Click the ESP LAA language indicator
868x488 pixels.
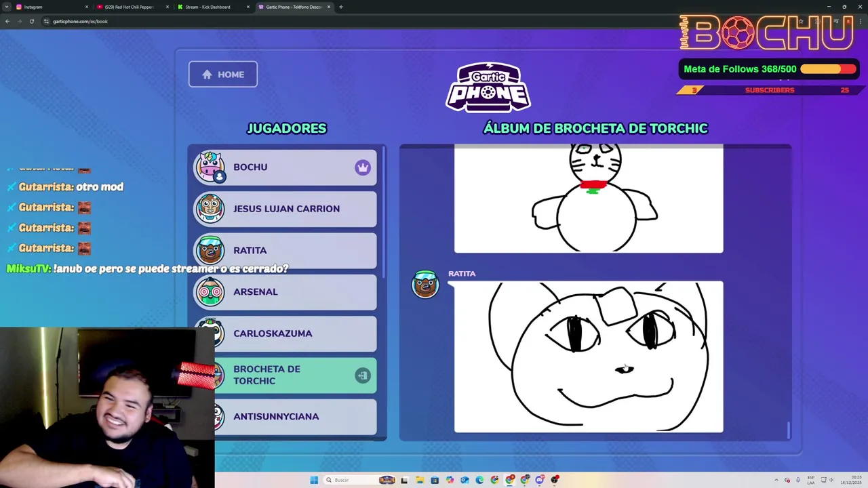(x=811, y=481)
